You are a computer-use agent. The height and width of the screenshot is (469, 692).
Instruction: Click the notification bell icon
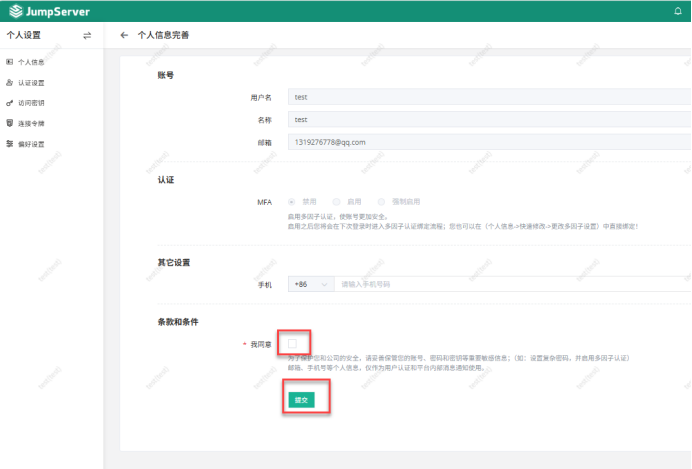click(677, 12)
